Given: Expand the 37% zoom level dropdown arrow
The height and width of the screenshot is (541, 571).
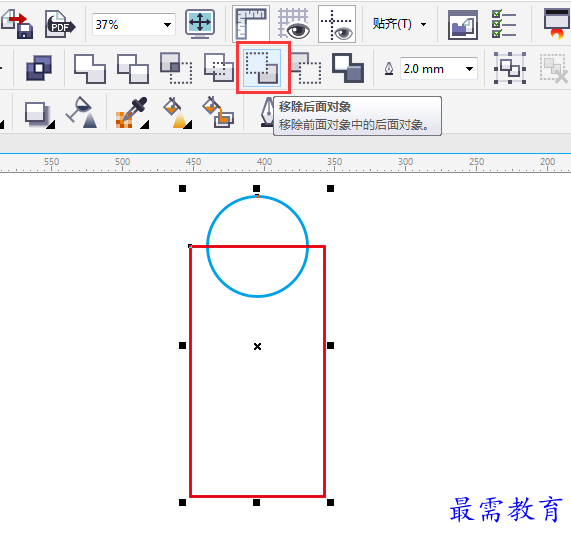Looking at the screenshot, I should [x=167, y=24].
